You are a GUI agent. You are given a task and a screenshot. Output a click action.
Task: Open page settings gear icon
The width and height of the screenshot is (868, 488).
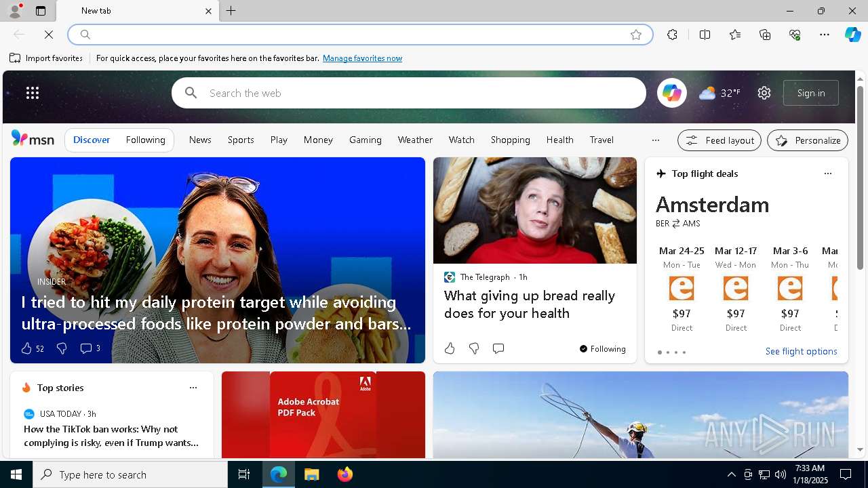tap(764, 93)
